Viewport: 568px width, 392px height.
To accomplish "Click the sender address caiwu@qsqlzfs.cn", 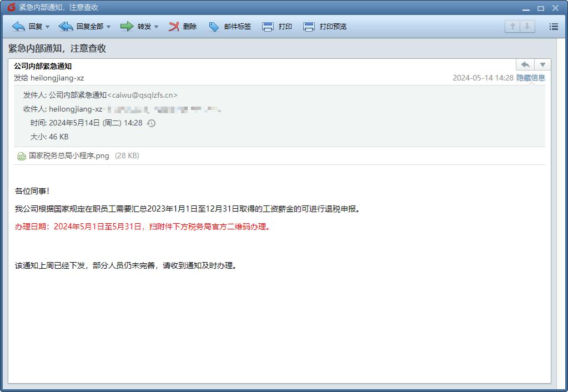I will pyautogui.click(x=143, y=95).
